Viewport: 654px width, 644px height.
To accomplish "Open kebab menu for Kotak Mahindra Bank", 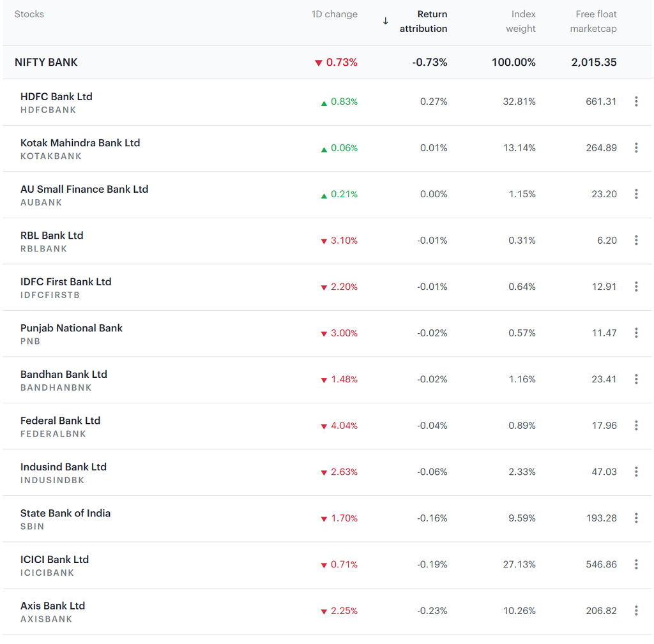I will pos(636,147).
